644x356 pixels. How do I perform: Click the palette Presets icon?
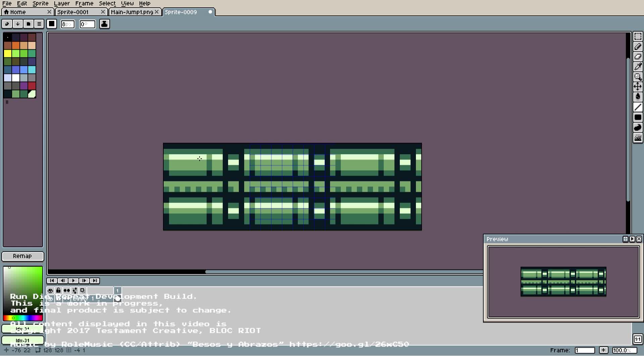[28, 24]
